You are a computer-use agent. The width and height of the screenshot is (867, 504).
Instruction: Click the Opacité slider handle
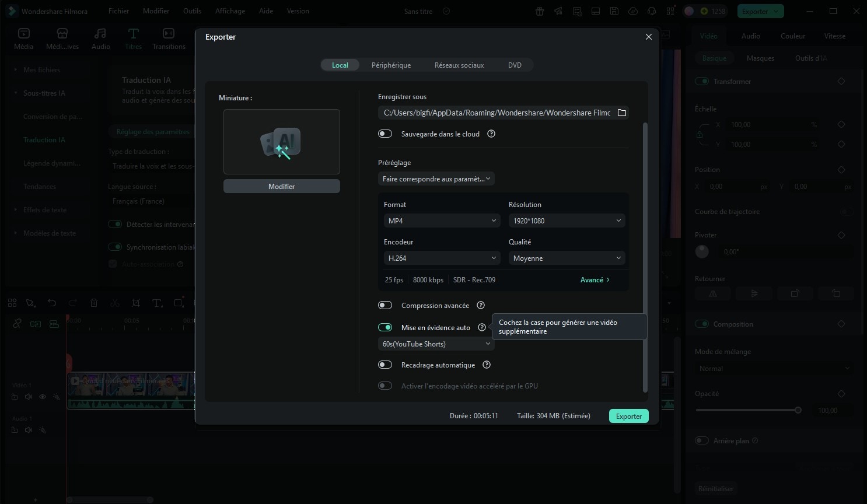coord(798,410)
